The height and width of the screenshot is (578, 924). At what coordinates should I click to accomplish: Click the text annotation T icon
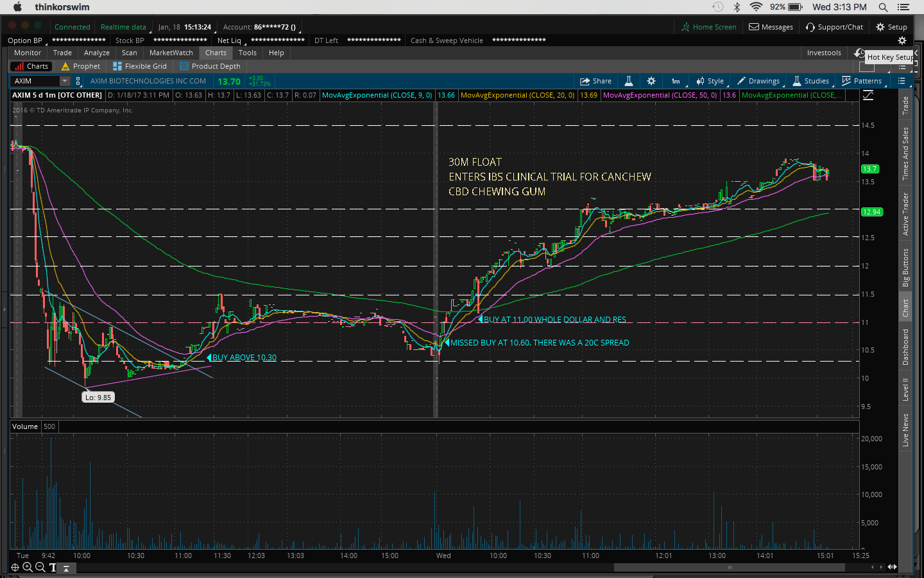[x=53, y=567]
